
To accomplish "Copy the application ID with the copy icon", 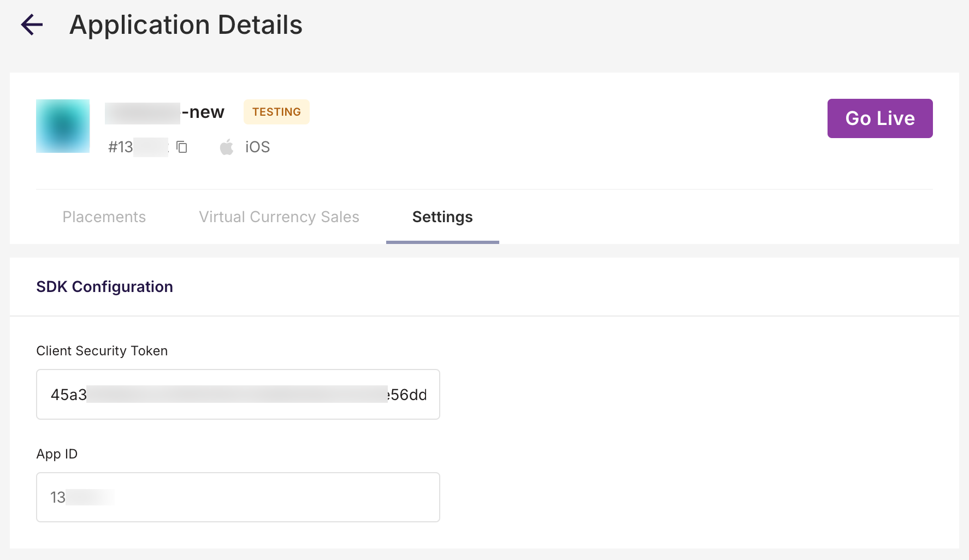I will pos(182,147).
